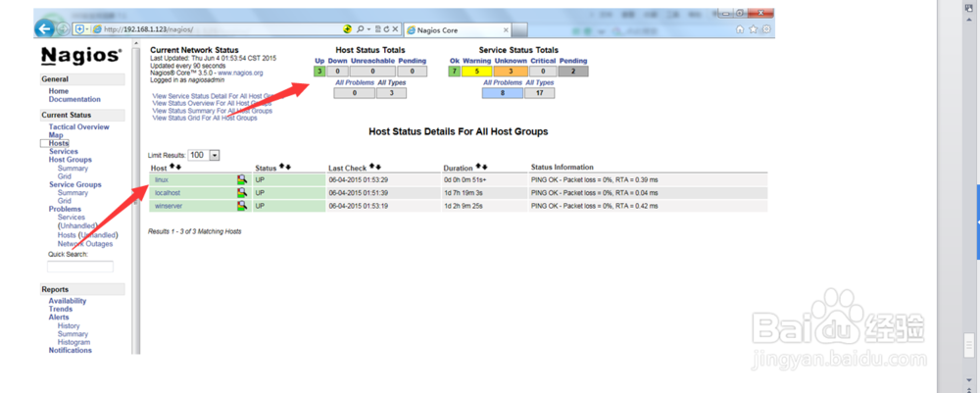
Task: Refresh the page with the reload icon
Action: pos(387,29)
